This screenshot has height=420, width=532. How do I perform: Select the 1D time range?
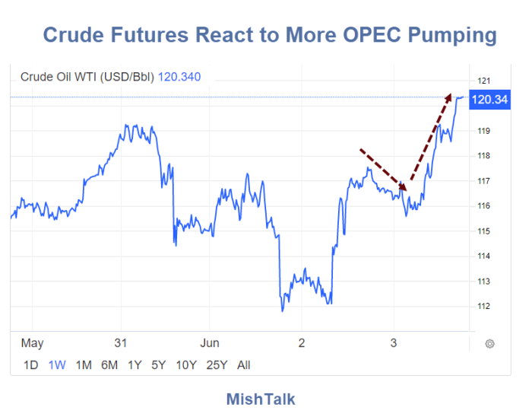point(30,365)
